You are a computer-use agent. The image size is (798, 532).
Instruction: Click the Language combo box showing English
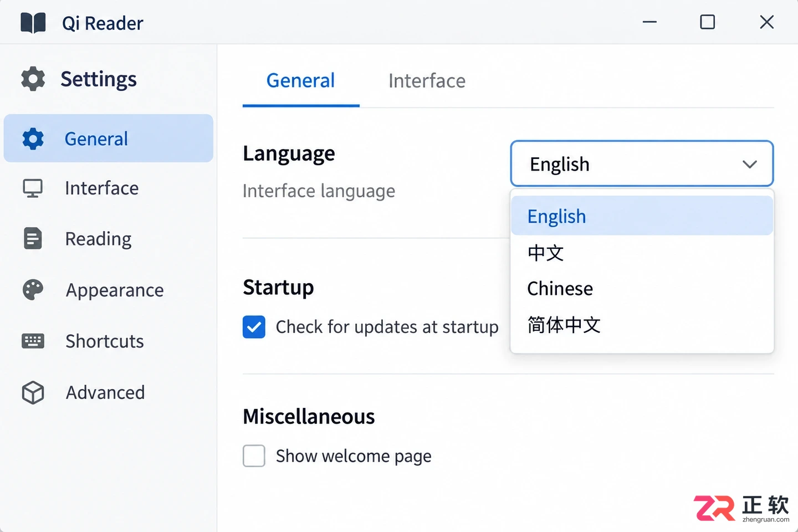[642, 163]
